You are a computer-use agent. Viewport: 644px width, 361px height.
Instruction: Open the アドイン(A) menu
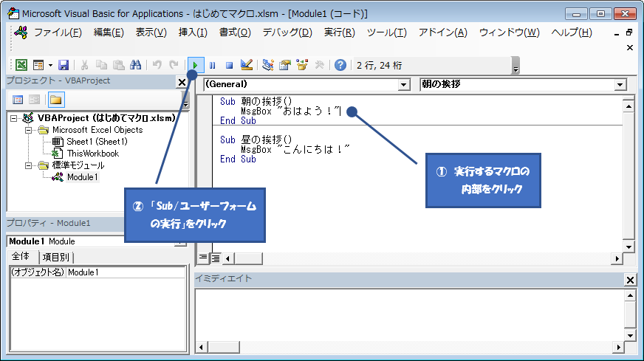tap(443, 32)
